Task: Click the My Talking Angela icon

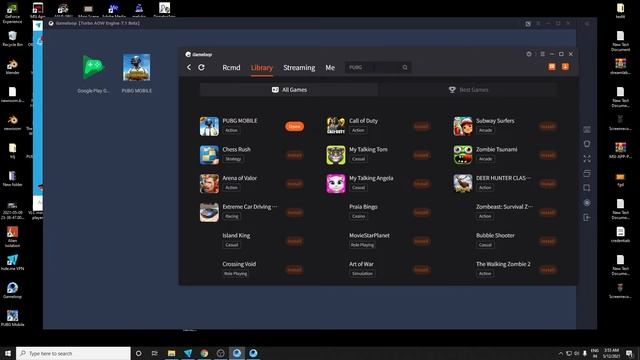Action: [336, 184]
